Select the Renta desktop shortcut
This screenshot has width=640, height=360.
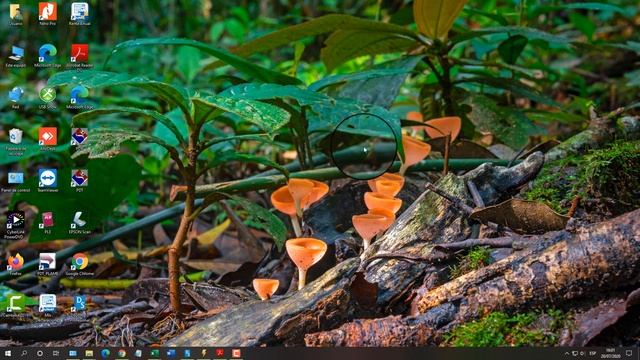coord(80,14)
